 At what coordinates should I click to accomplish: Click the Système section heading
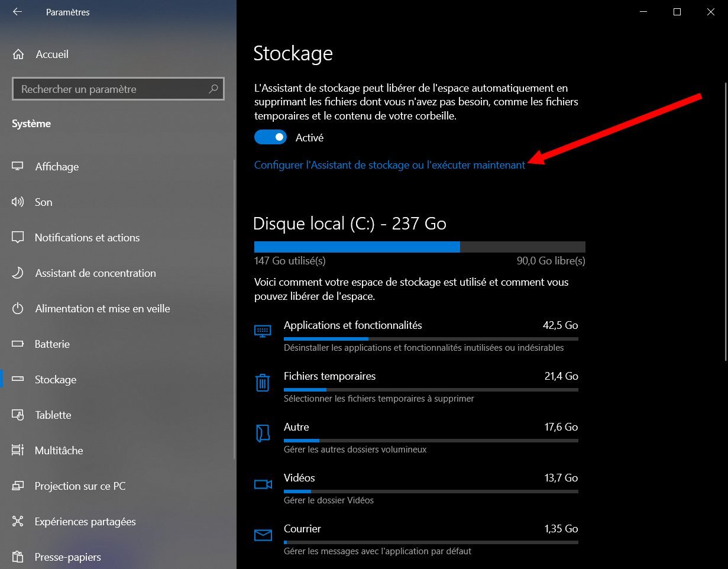click(31, 124)
